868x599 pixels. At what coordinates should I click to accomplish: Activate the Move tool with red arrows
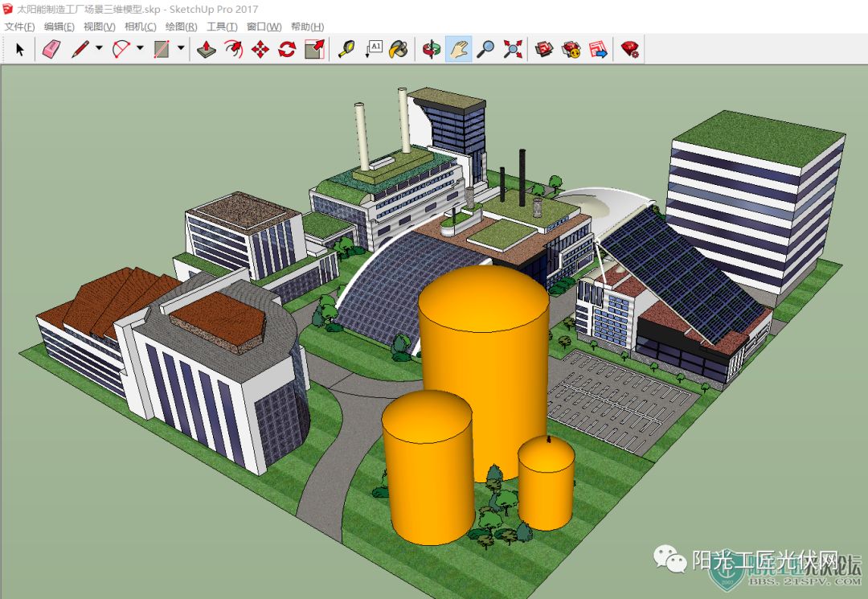(x=260, y=49)
